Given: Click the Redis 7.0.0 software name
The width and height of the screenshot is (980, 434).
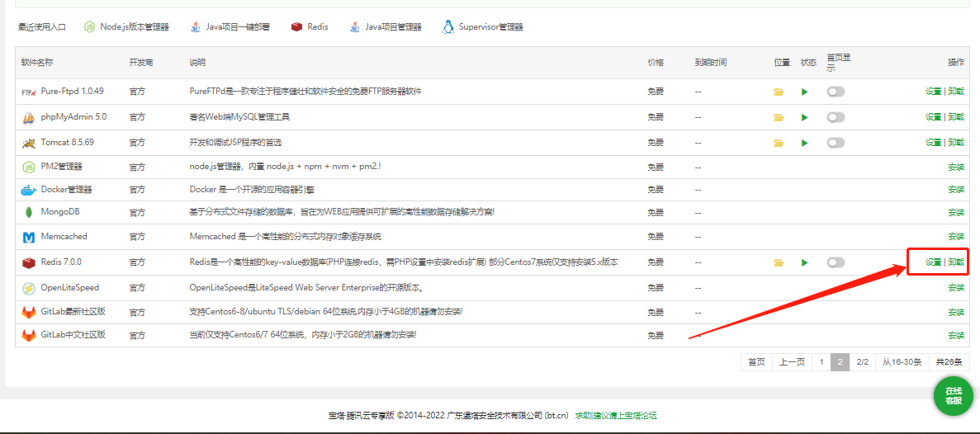Looking at the screenshot, I should point(61,263).
